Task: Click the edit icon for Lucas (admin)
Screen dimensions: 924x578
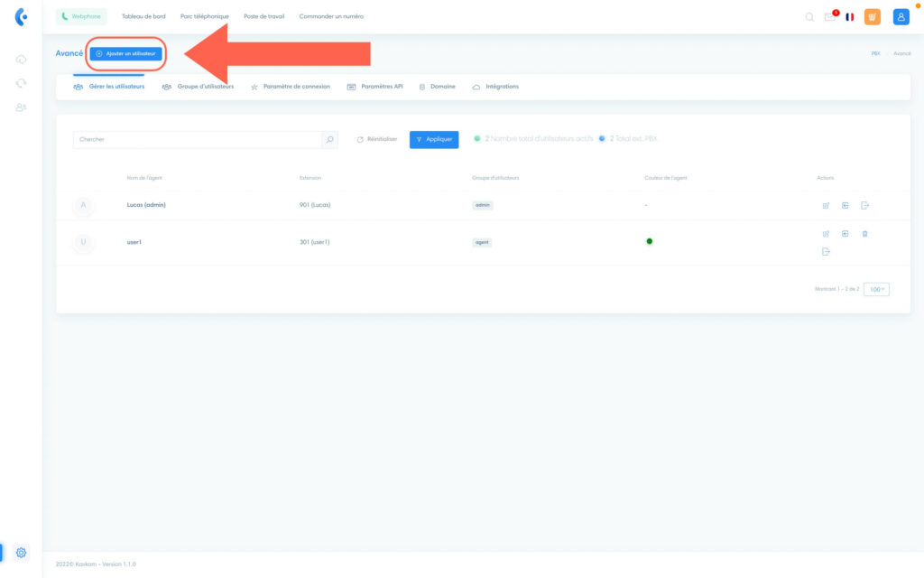Action: [x=826, y=206]
